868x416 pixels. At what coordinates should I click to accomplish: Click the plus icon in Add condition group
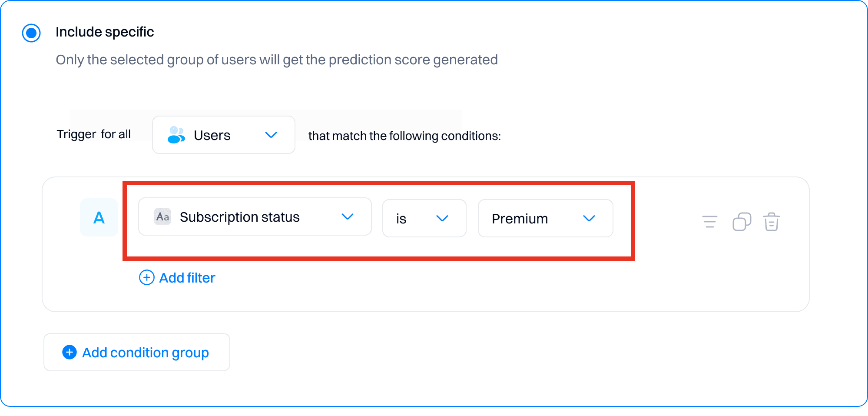70,352
